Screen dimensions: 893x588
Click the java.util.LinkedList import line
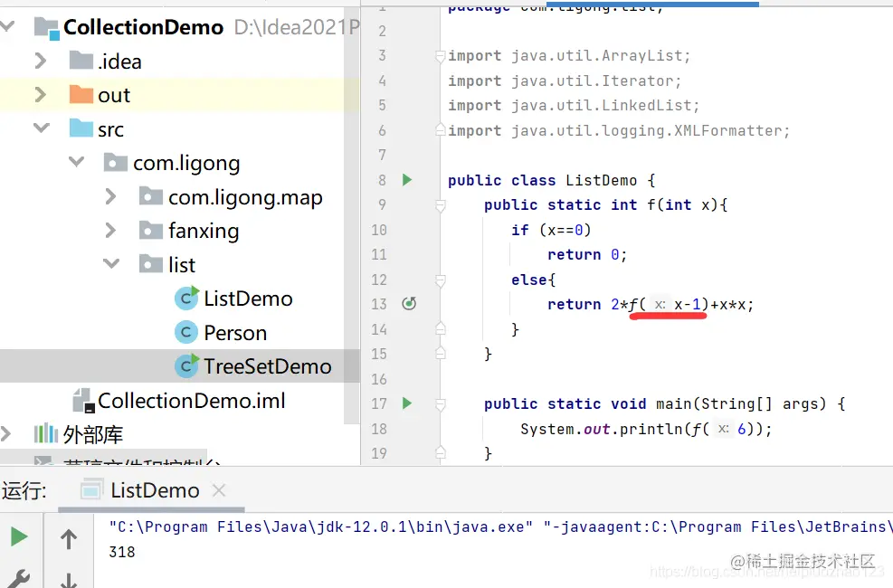574,105
